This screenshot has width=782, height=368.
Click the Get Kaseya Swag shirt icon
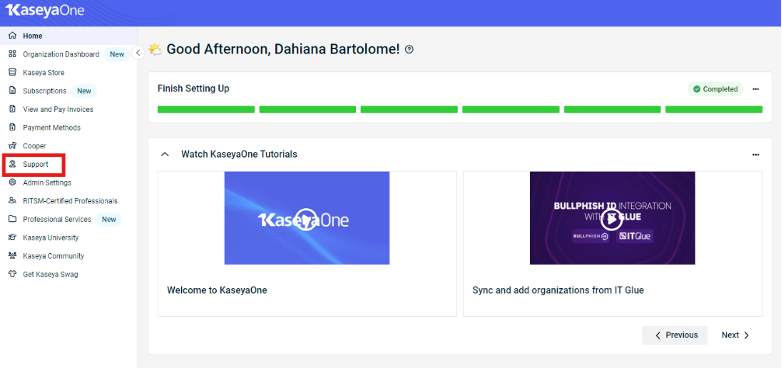pyautogui.click(x=12, y=274)
